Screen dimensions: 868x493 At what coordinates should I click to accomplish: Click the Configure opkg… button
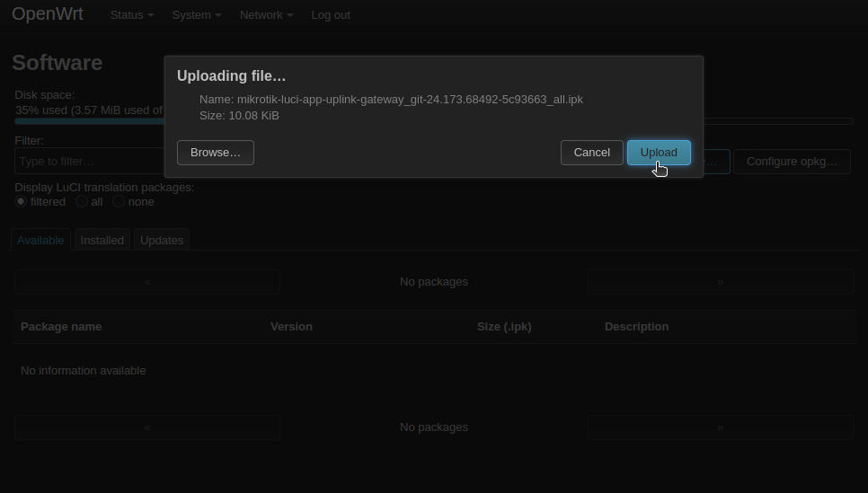792,162
